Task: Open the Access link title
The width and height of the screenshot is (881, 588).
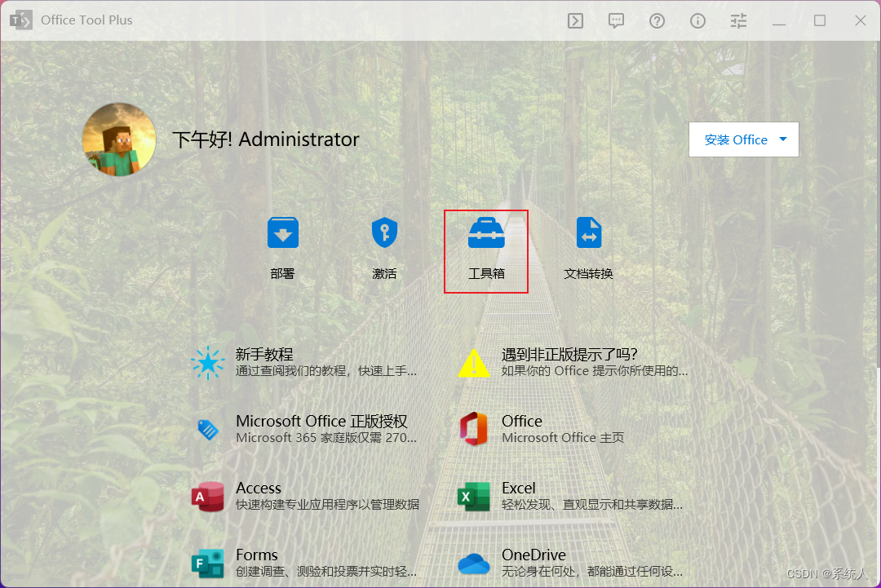Action: tap(259, 488)
